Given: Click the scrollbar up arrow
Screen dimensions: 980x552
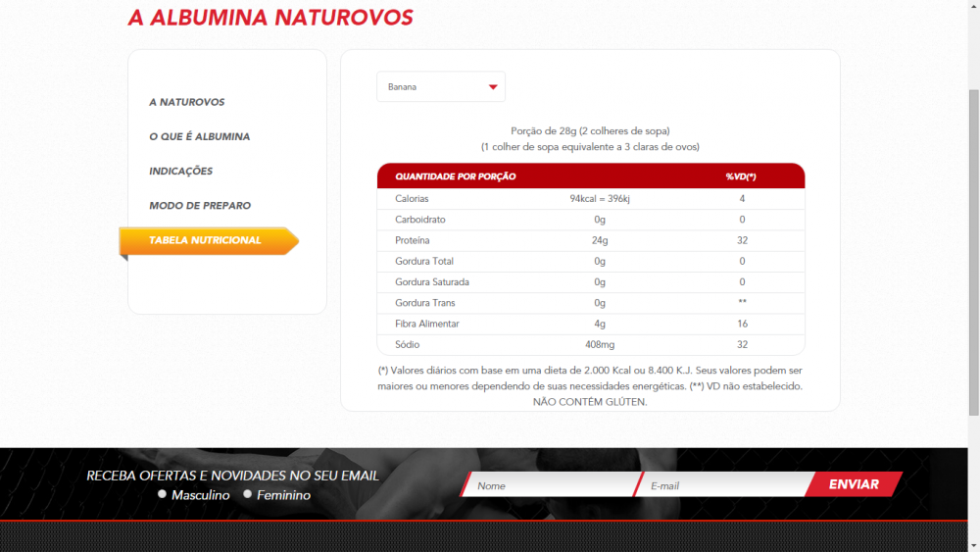Looking at the screenshot, I should tap(974, 5).
